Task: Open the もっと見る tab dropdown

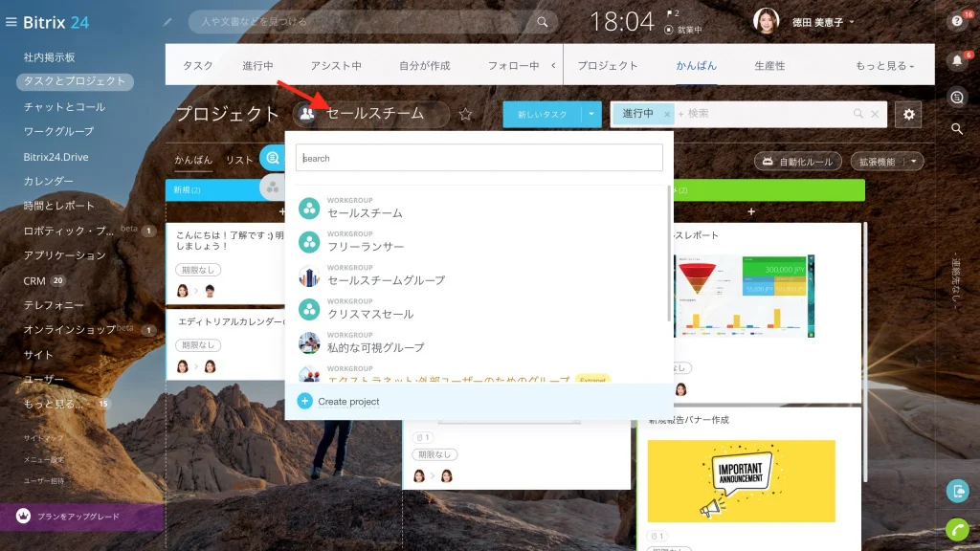Action: 885,66
